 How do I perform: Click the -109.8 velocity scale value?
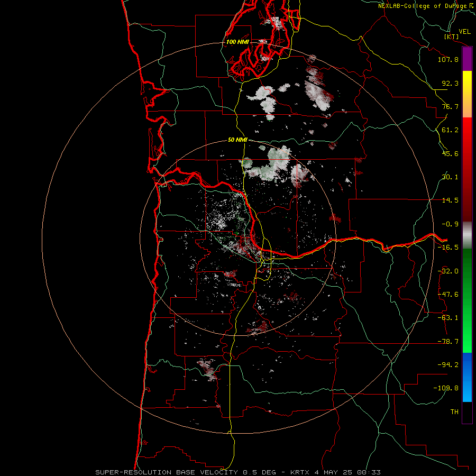[x=446, y=388]
